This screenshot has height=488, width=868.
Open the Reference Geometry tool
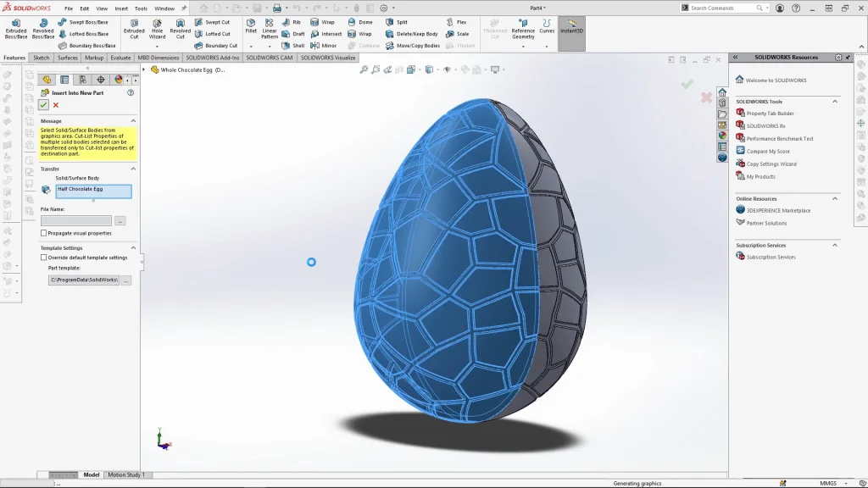coord(523,28)
